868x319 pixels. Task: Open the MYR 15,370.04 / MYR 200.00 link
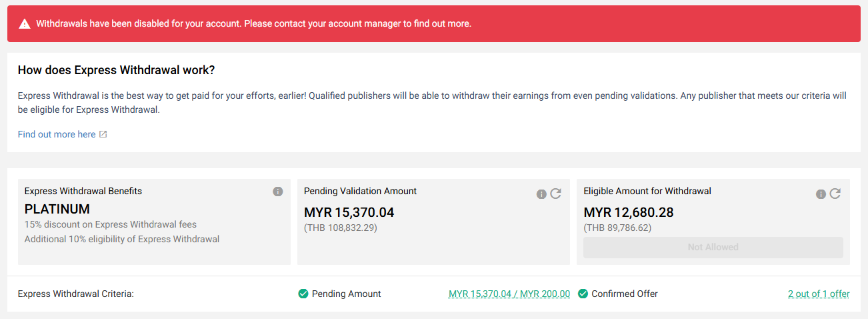pyautogui.click(x=509, y=294)
